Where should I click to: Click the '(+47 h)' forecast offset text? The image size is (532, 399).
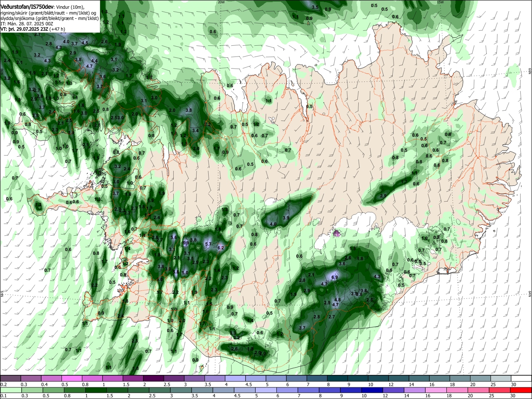click(x=57, y=29)
